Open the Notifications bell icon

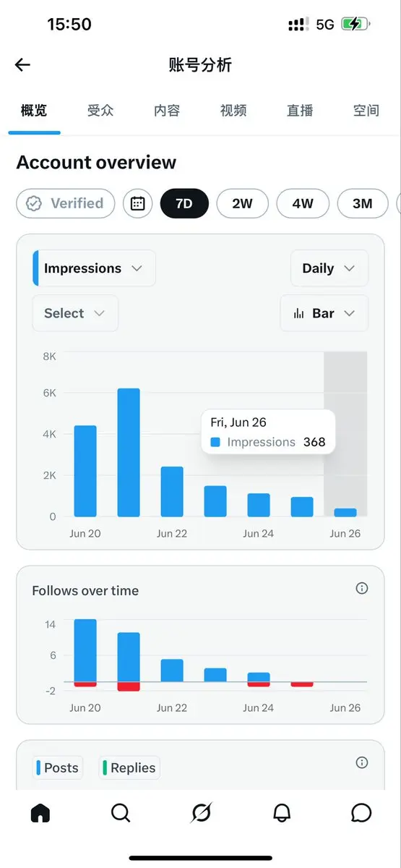coord(282,813)
